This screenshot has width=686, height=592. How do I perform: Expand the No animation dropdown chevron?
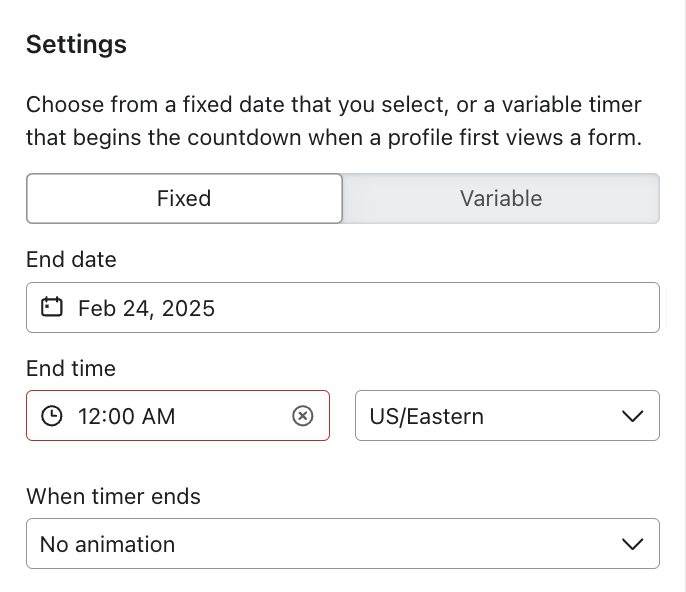click(632, 544)
